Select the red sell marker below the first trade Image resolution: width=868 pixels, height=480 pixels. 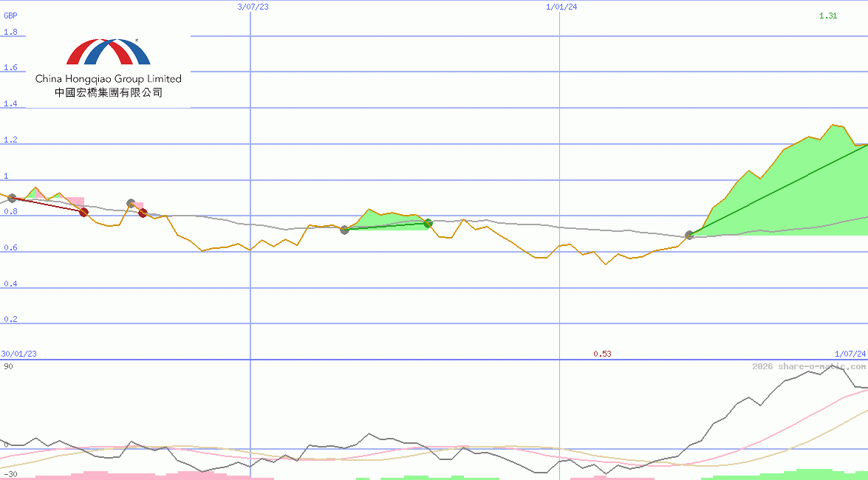[x=83, y=212]
